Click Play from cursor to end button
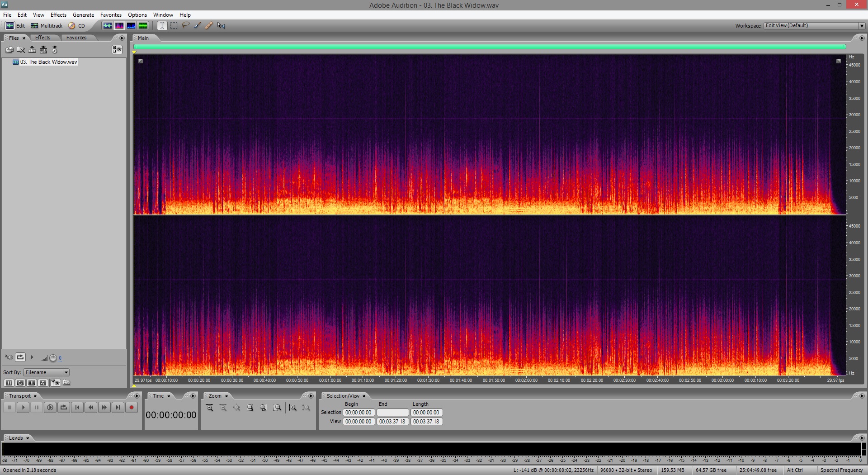This screenshot has width=868, height=475. pos(50,408)
